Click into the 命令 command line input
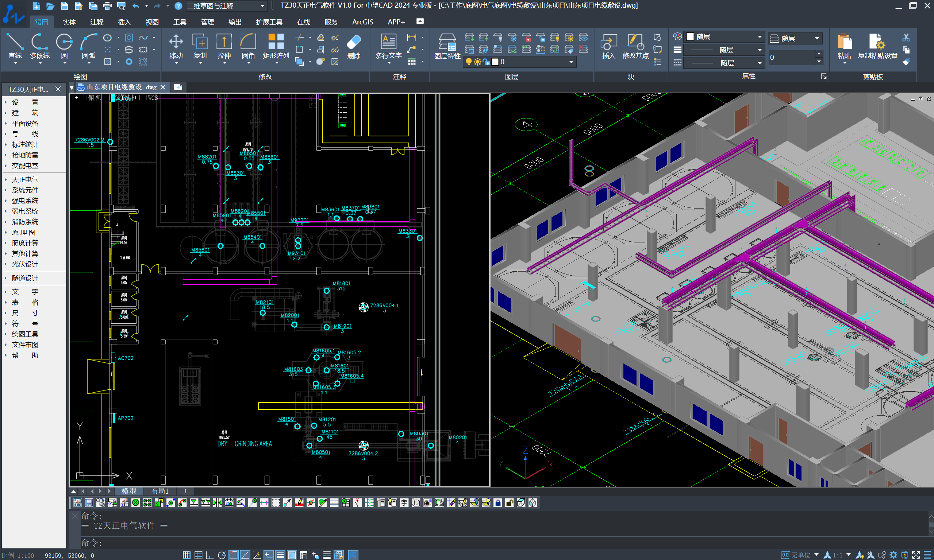 click(x=502, y=542)
